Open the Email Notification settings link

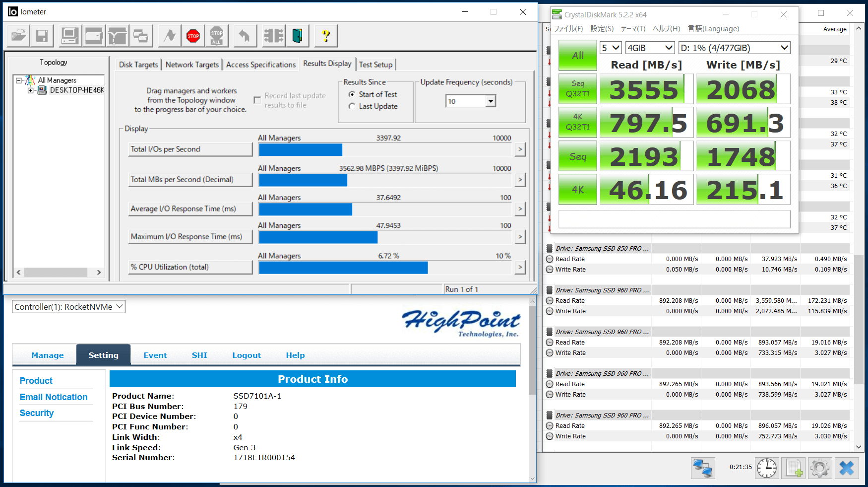pyautogui.click(x=54, y=397)
